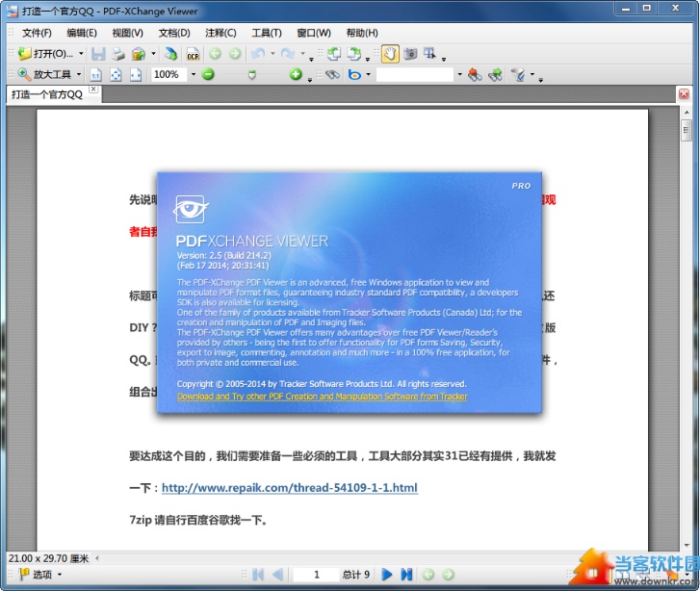Click Find Next binoculars icon
Viewport: 700px width, 591px height.
(x=495, y=74)
